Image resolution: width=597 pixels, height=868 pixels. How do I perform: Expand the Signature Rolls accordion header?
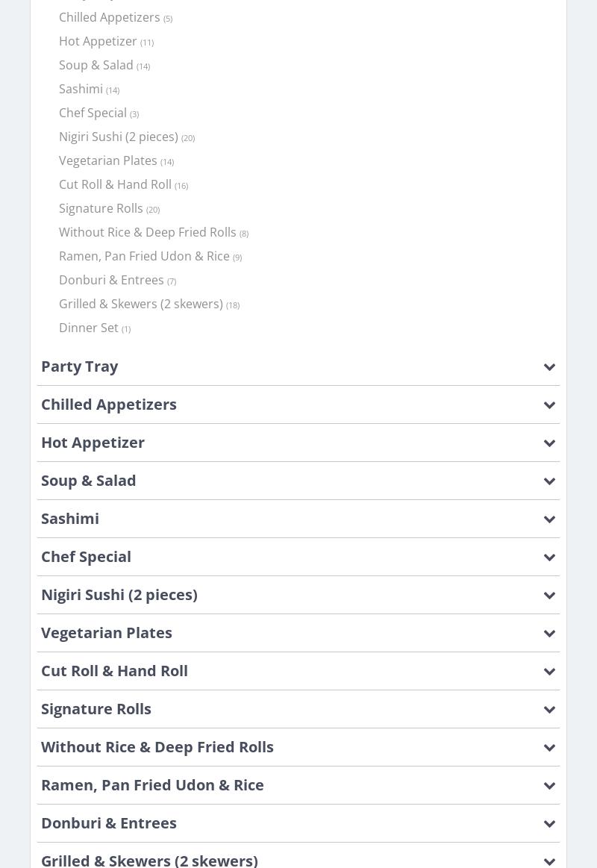[96, 709]
